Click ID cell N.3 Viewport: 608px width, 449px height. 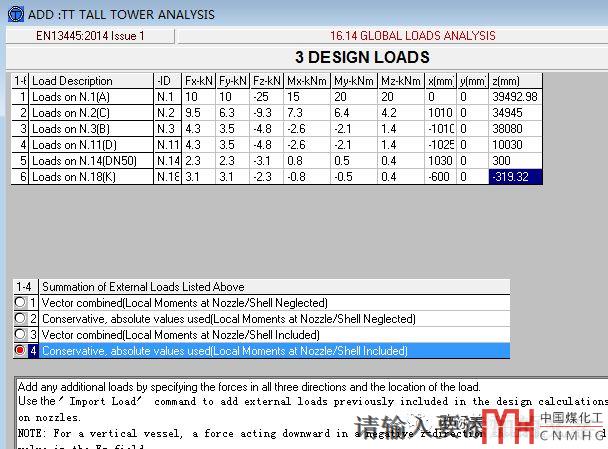coord(168,129)
